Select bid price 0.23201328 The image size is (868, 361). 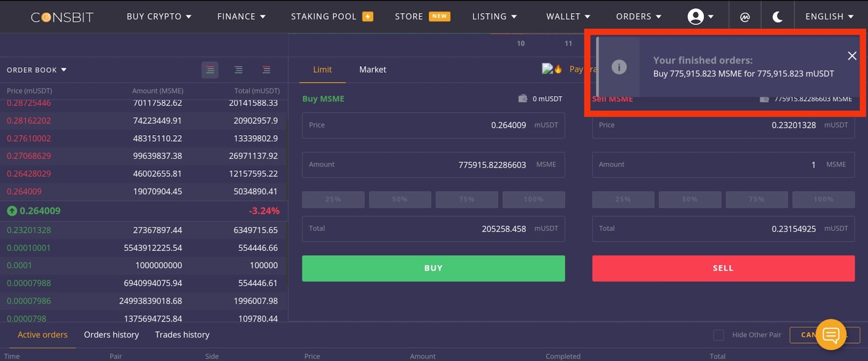click(29, 230)
